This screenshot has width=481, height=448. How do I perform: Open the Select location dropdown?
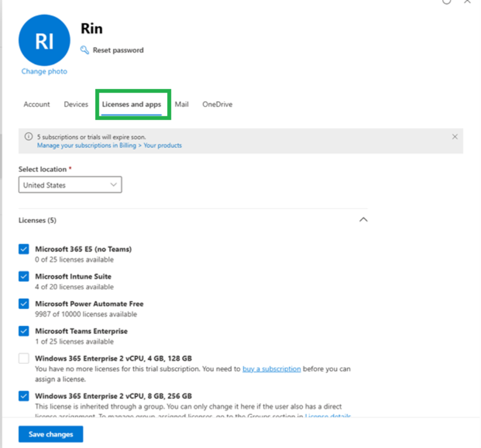pyautogui.click(x=70, y=185)
